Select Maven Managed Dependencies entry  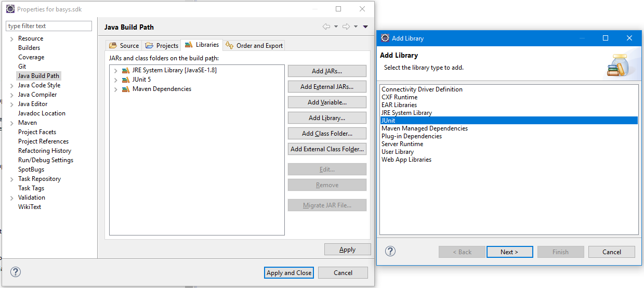click(x=509, y=128)
